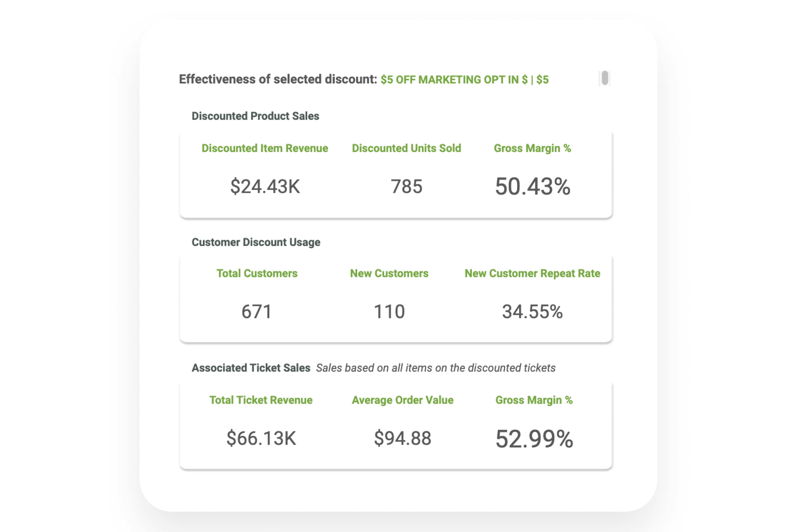Select the Average Order Value header
The height and width of the screenshot is (532, 798).
coord(402,400)
